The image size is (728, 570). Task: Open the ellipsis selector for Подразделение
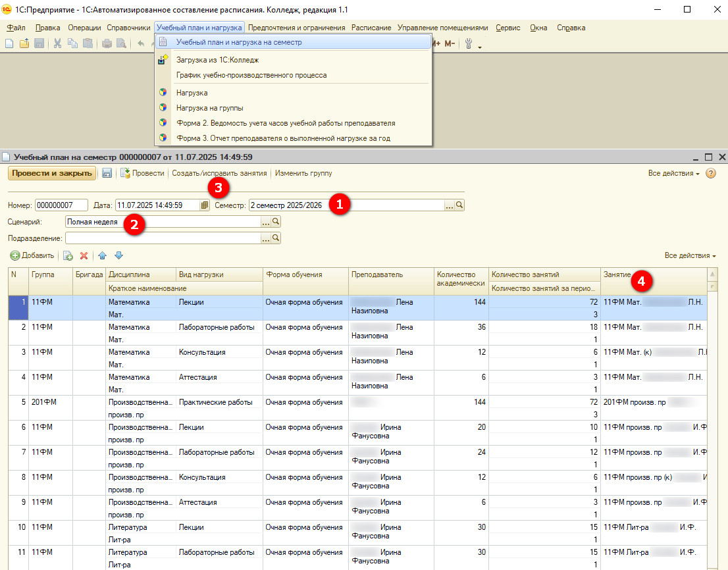265,238
